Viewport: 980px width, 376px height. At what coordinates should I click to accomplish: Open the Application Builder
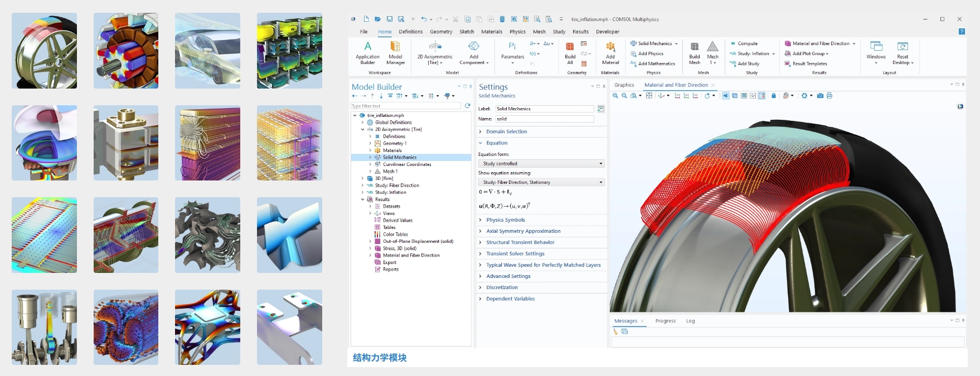point(367,53)
